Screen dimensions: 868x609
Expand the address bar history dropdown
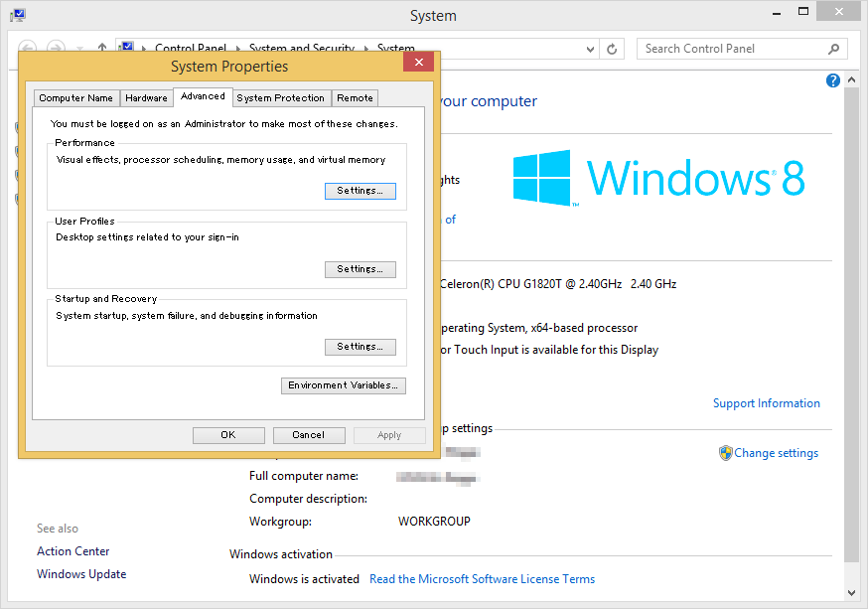(x=590, y=50)
